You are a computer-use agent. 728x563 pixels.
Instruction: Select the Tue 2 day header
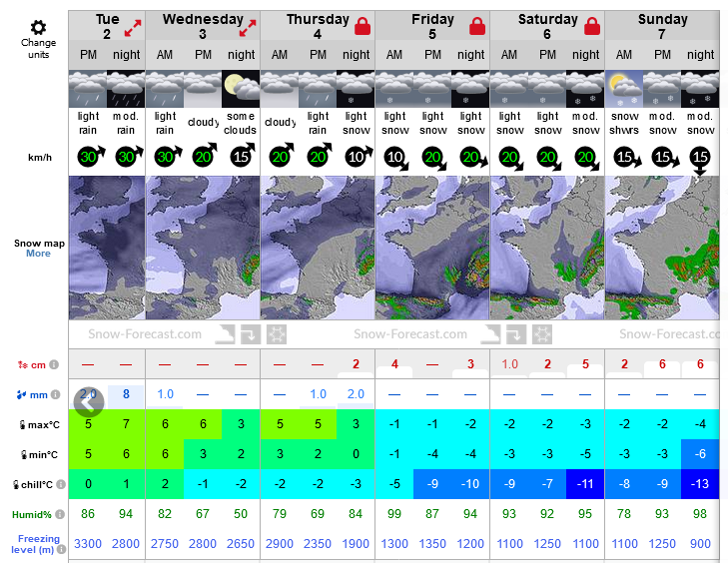point(107,27)
